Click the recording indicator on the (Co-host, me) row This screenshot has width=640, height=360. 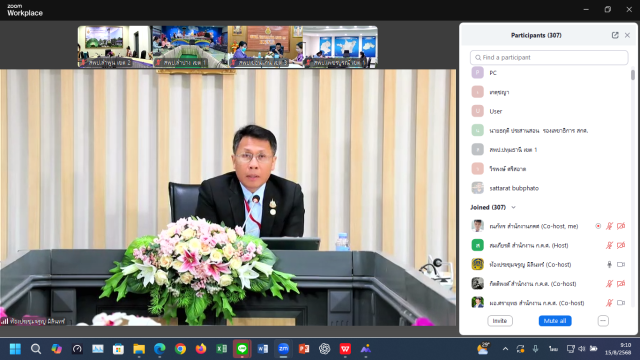click(x=598, y=226)
